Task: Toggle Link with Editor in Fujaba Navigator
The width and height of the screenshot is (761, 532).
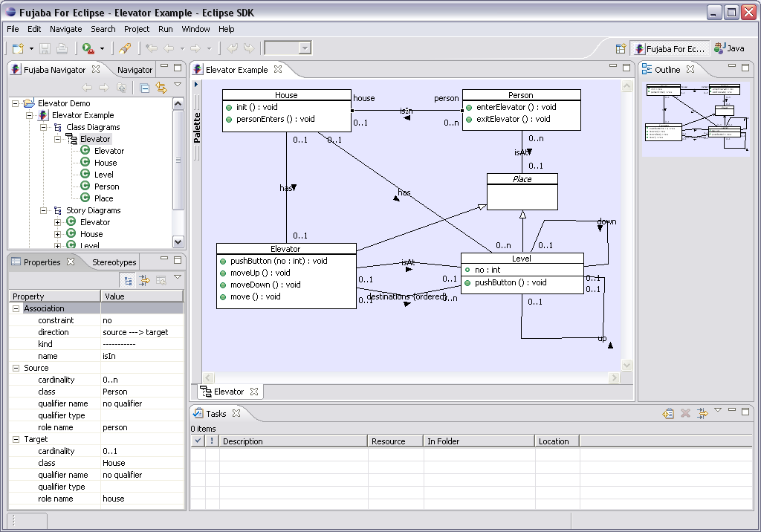Action: pyautogui.click(x=161, y=88)
